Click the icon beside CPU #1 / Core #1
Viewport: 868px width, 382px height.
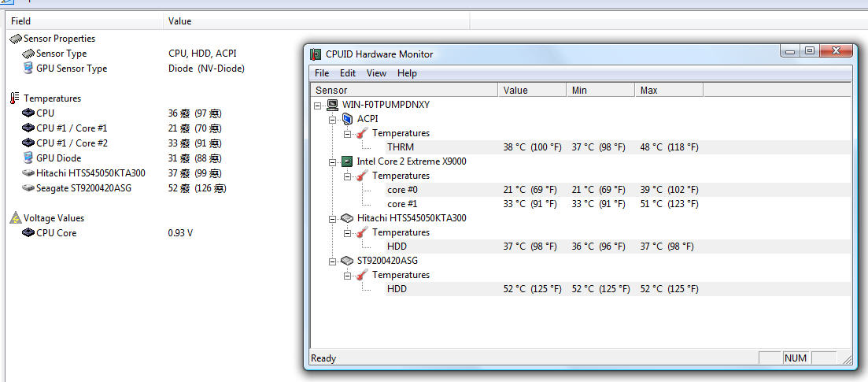28,128
